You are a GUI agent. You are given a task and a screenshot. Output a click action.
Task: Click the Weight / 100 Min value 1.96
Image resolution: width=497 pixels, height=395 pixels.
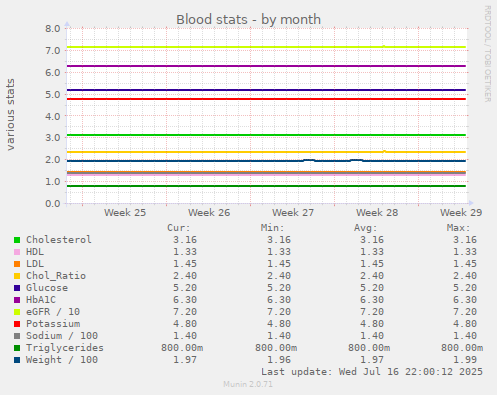tap(279, 360)
